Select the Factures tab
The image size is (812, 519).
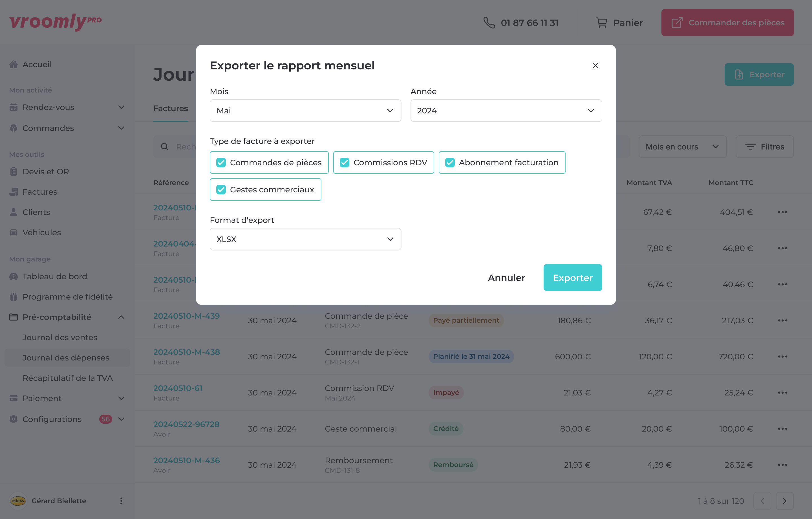tap(171, 109)
